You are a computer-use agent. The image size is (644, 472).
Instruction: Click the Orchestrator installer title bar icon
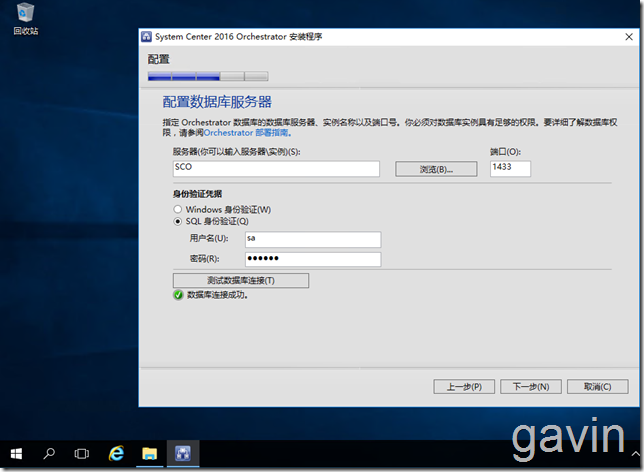(146, 37)
